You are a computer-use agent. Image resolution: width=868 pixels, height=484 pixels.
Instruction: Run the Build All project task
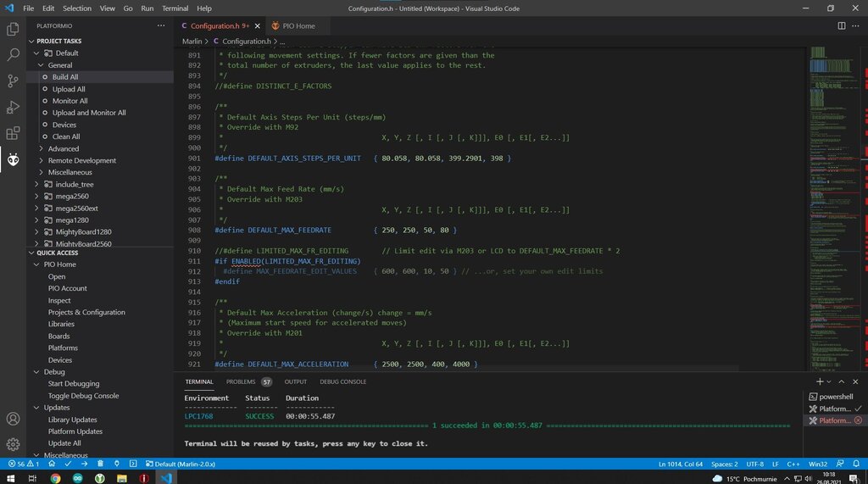(65, 77)
